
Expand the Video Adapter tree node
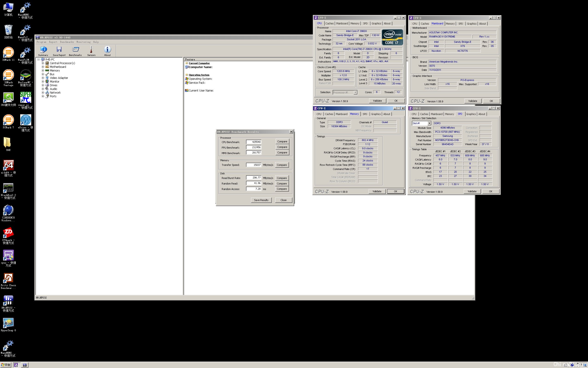(43, 78)
